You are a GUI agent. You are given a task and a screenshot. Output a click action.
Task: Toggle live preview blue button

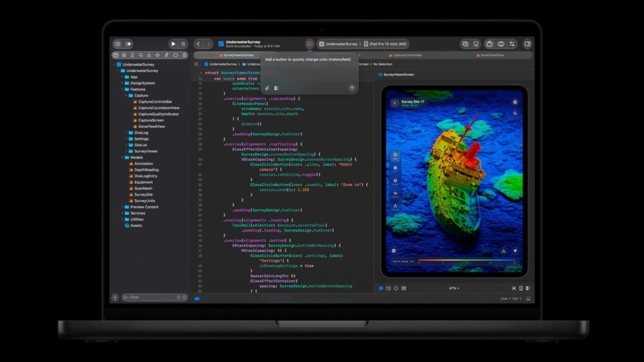click(381, 288)
